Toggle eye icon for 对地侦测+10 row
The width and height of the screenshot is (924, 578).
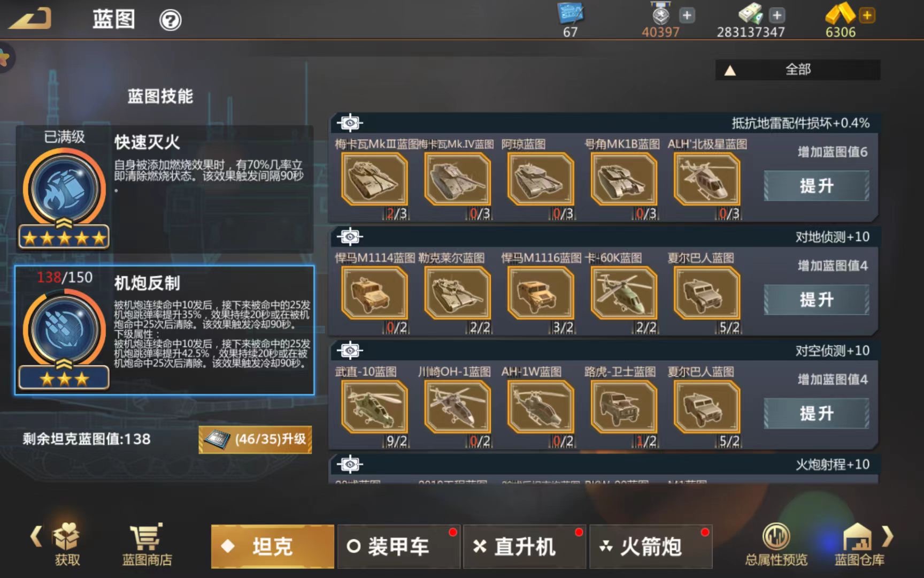coord(350,237)
